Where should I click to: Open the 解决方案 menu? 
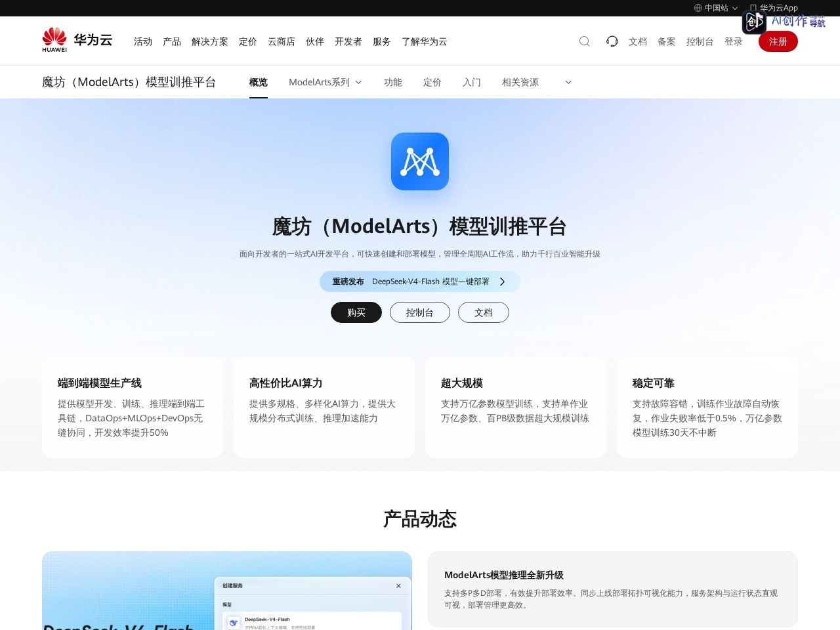210,41
